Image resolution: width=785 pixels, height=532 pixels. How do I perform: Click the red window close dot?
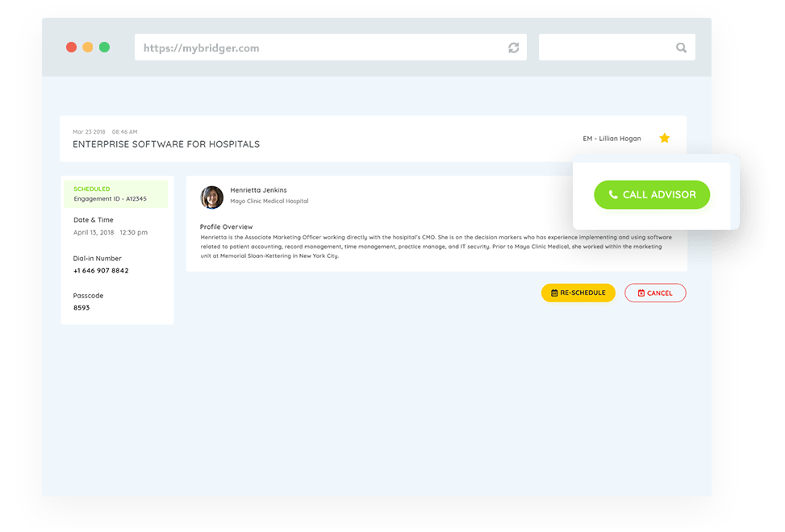[x=71, y=48]
